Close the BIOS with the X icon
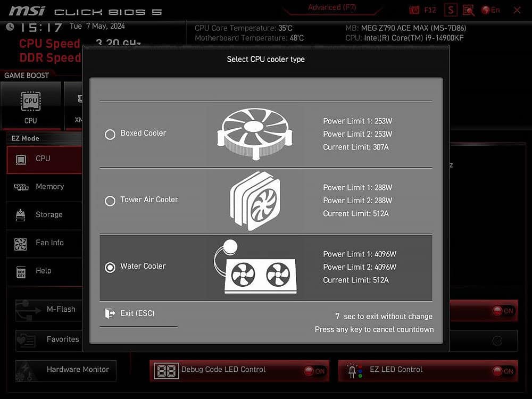Screen dimensions: 532x399 coord(517,10)
